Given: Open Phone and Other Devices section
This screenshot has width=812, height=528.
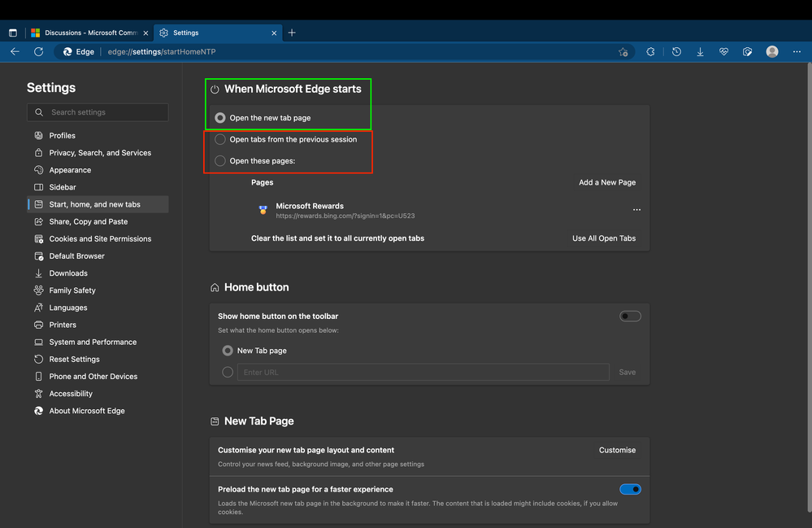Looking at the screenshot, I should 98,376.
